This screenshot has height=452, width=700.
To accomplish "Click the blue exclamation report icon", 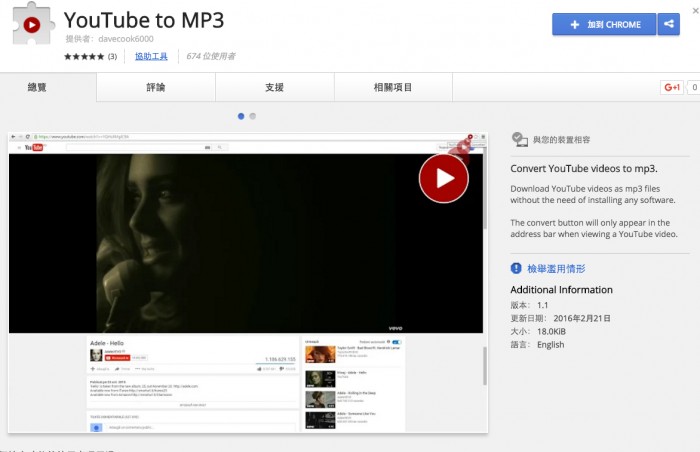I will click(x=516, y=268).
